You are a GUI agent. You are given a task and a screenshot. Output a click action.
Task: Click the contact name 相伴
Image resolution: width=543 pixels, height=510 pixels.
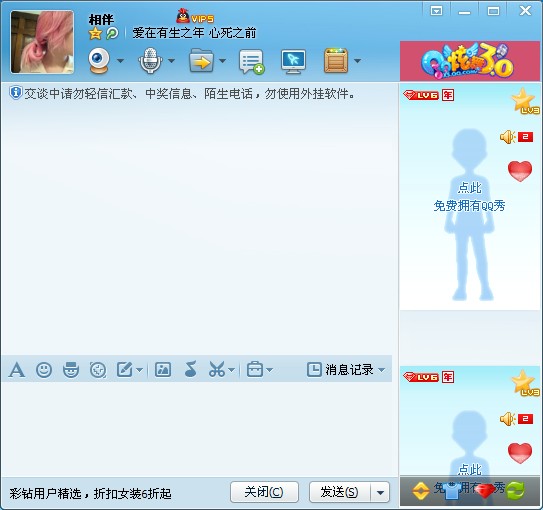[101, 19]
